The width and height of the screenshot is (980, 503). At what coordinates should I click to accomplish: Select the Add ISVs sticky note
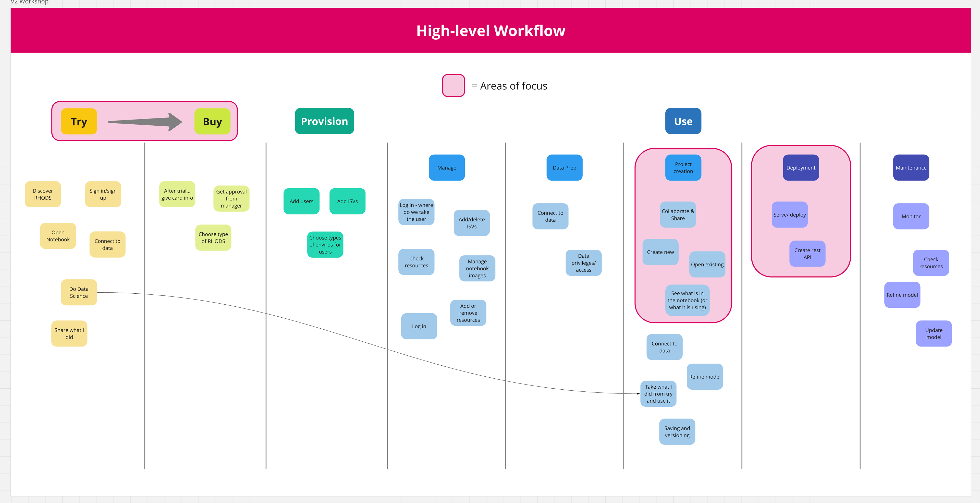(x=347, y=201)
